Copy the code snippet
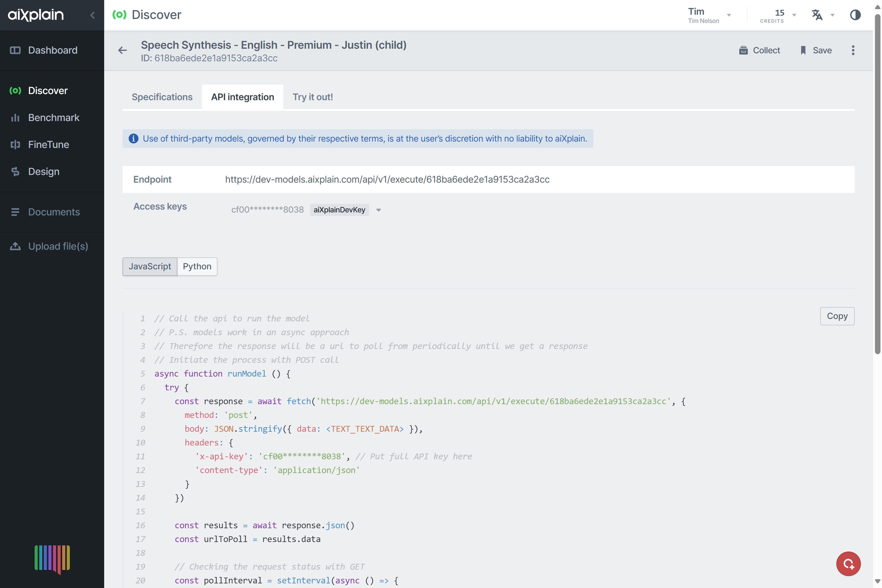Image resolution: width=882 pixels, height=588 pixels. click(x=837, y=316)
